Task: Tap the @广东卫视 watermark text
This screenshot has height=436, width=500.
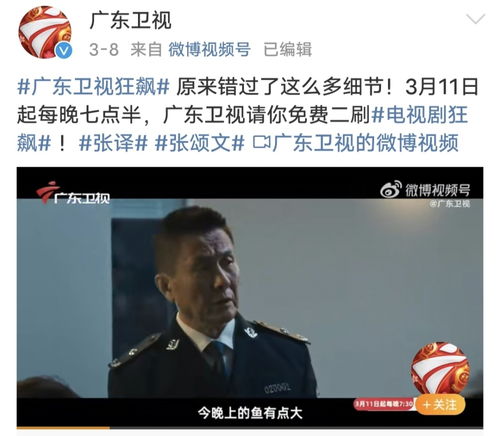Action: (450, 203)
